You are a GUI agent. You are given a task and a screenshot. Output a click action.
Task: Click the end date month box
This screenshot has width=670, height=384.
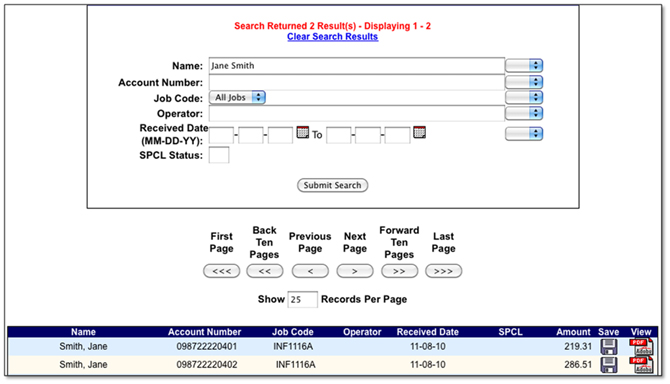point(339,135)
